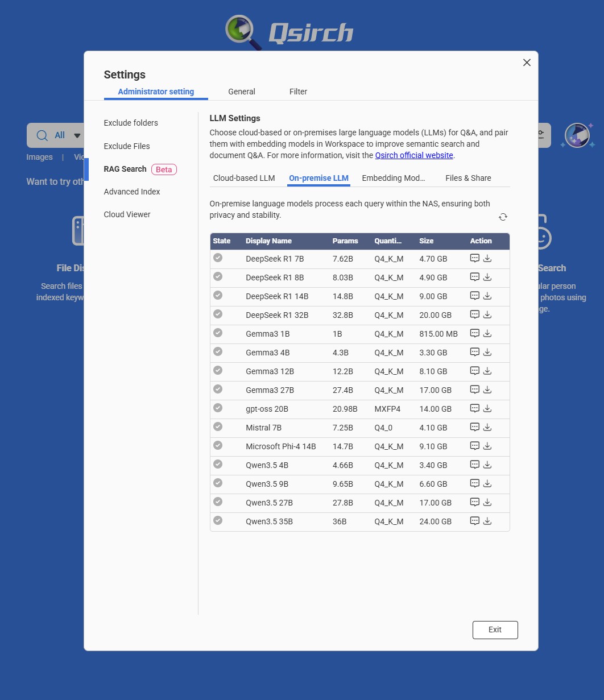
Task: Download the Qwen3.5 35B model
Action: [487, 521]
